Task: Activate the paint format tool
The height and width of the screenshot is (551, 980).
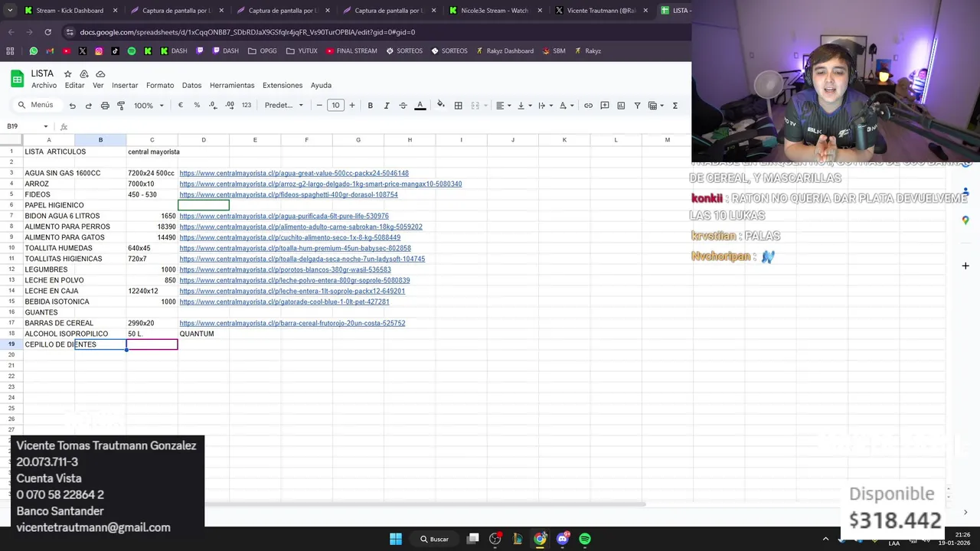Action: [121, 106]
